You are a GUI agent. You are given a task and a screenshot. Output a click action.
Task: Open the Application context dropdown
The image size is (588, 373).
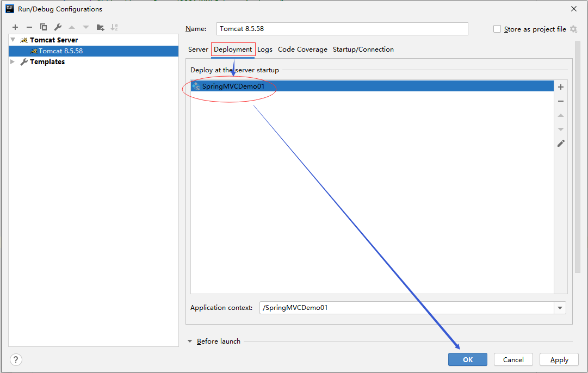(x=560, y=308)
